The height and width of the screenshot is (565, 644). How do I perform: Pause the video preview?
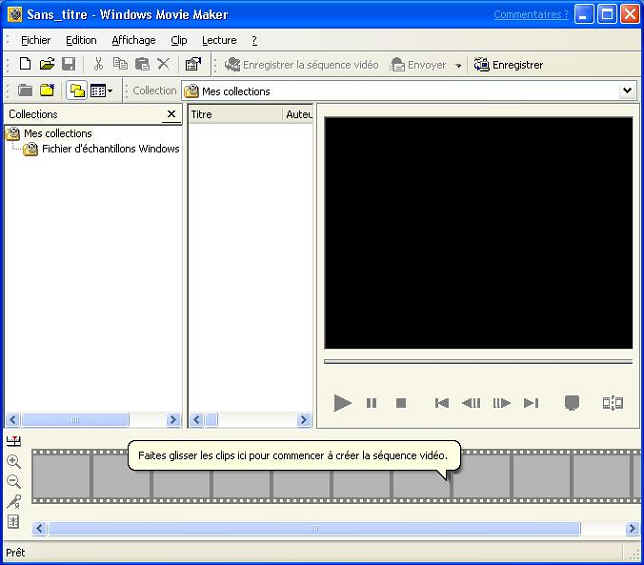coord(371,403)
